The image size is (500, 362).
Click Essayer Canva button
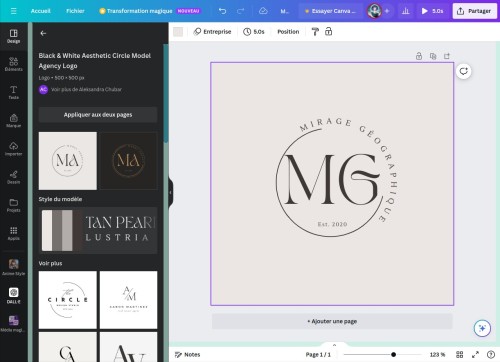[330, 11]
